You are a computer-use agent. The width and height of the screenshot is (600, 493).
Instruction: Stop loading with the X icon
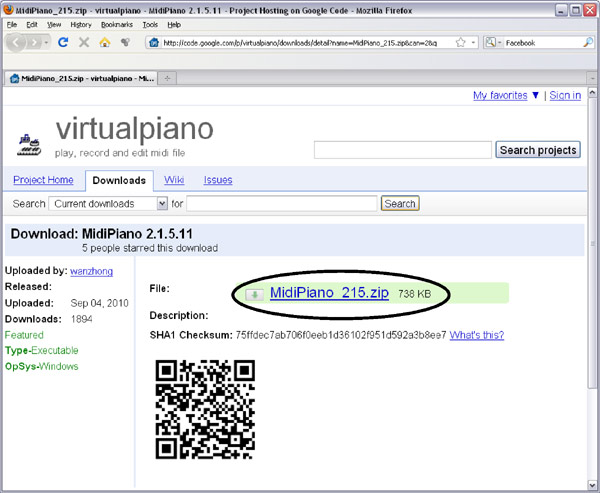click(84, 42)
